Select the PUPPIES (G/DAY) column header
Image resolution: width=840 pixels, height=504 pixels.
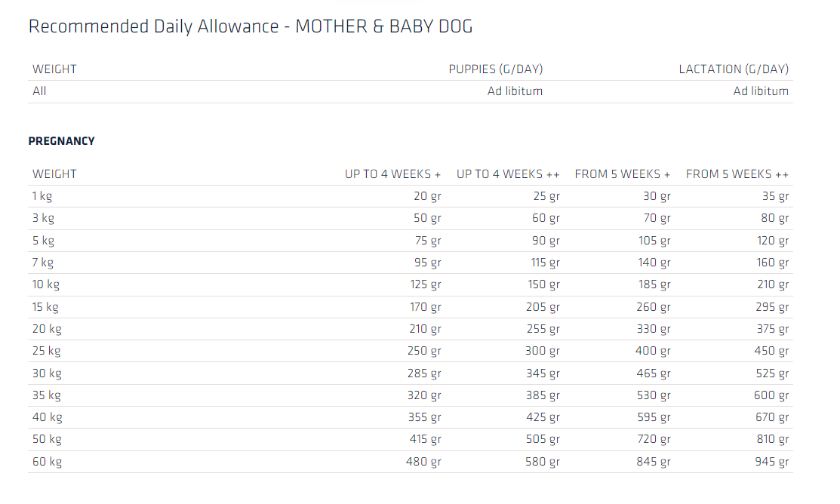495,69
